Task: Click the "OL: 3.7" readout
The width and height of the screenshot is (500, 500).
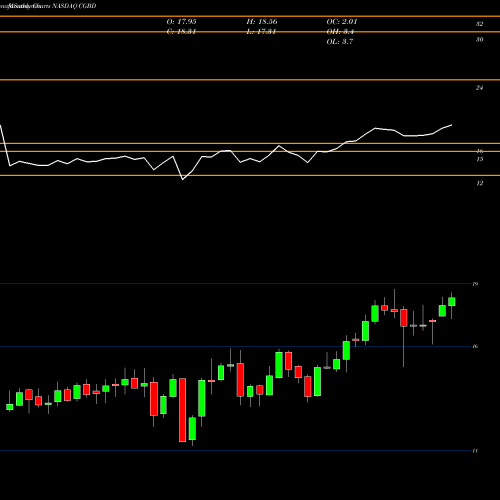Action: click(340, 42)
